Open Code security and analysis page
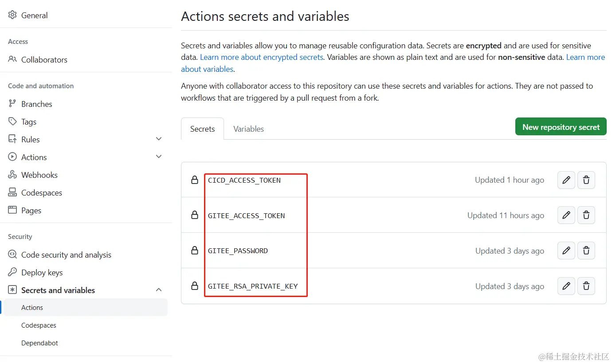Screen dimensions: 612x364 click(x=66, y=255)
